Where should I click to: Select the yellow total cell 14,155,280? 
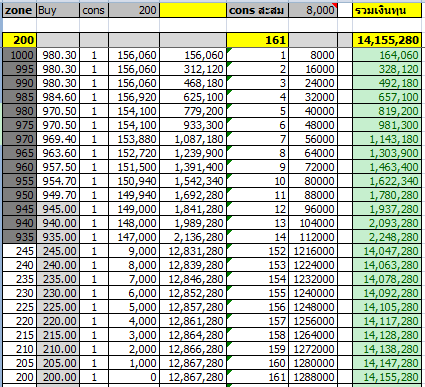coord(387,40)
